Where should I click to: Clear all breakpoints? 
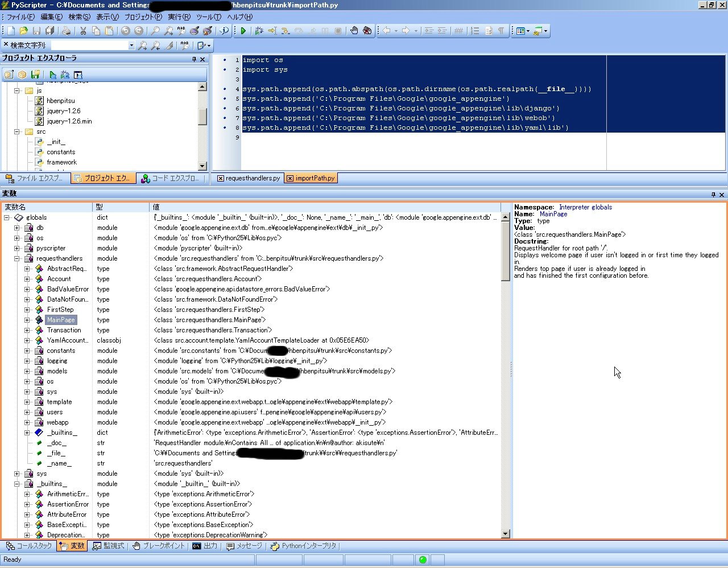[367, 31]
